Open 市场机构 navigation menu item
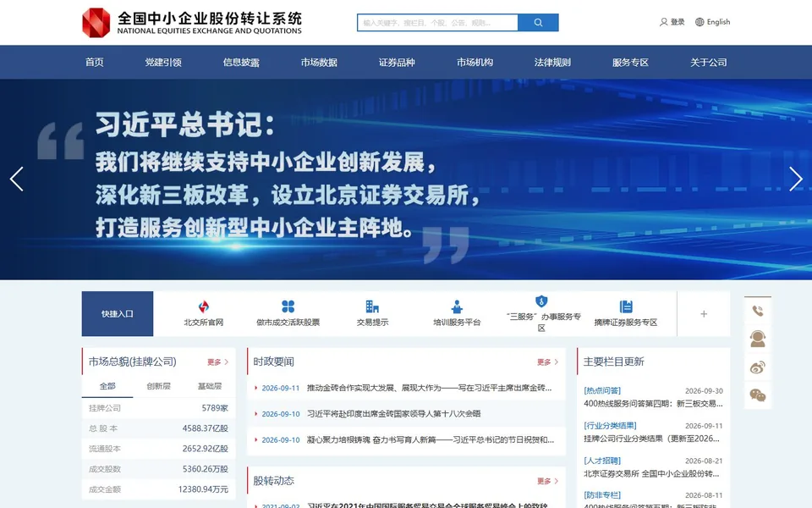 (475, 62)
